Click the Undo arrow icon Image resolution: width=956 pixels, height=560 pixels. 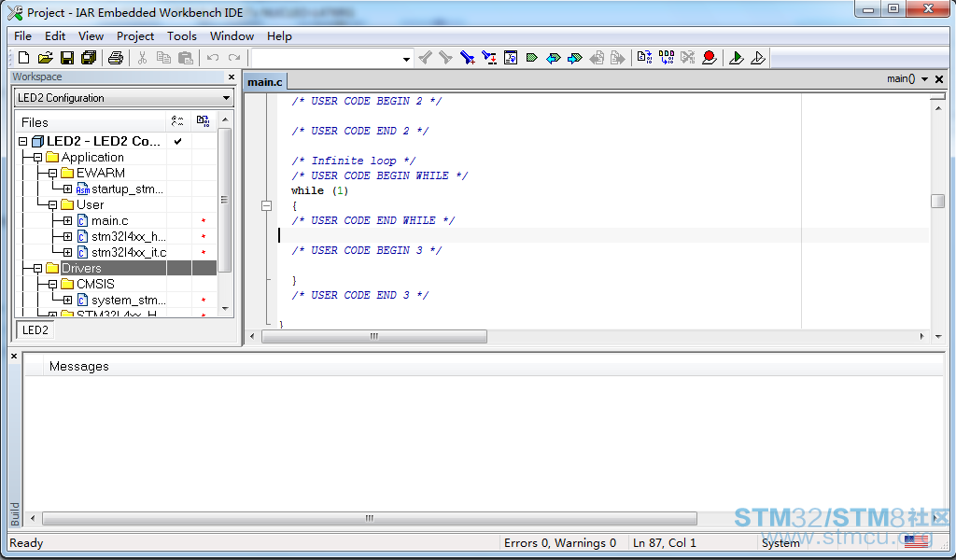click(212, 58)
